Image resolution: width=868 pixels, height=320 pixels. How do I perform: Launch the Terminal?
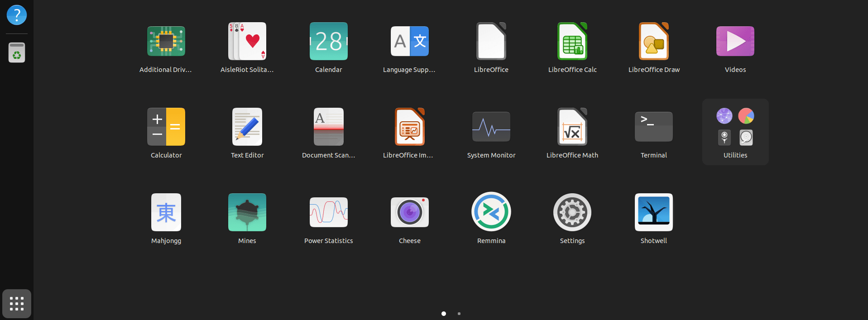click(x=654, y=132)
